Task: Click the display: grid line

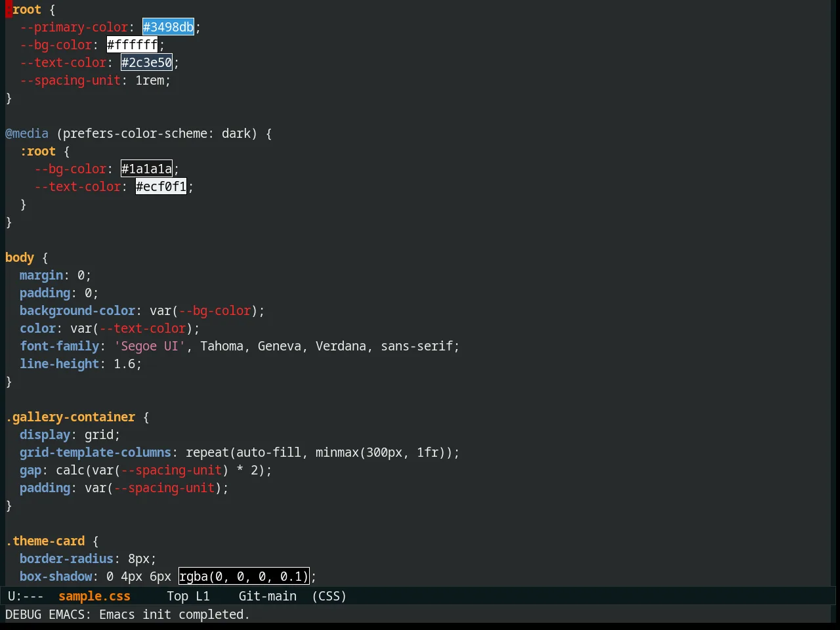Action: (70, 434)
